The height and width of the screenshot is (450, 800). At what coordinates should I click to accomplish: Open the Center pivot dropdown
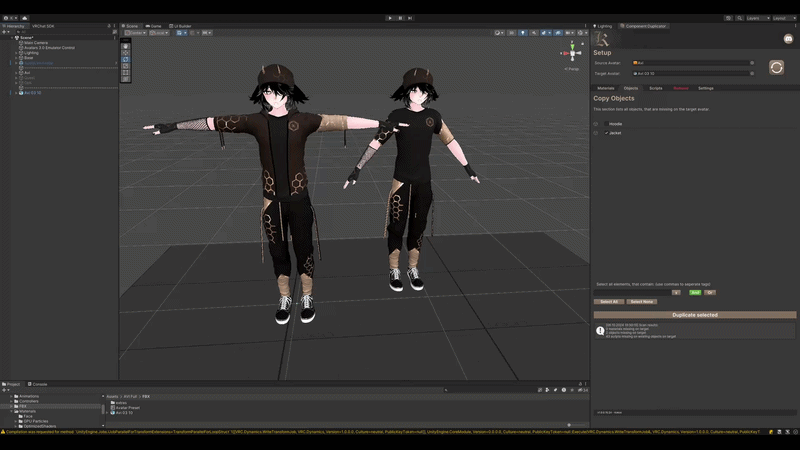pos(136,33)
